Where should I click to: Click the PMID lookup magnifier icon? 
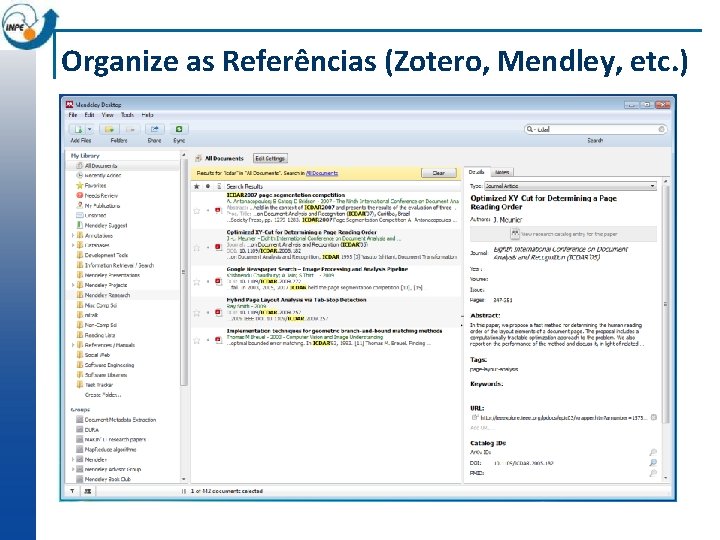tap(653, 473)
